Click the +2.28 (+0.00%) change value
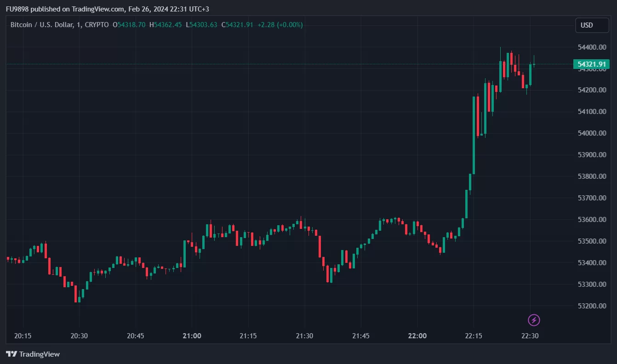Viewport: 617px width, 364px height. [x=280, y=25]
